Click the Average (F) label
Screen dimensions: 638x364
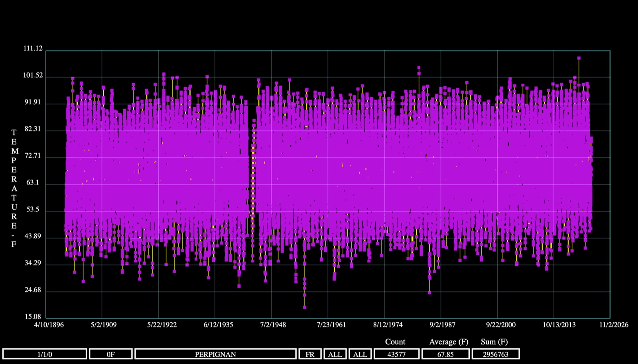click(x=449, y=342)
